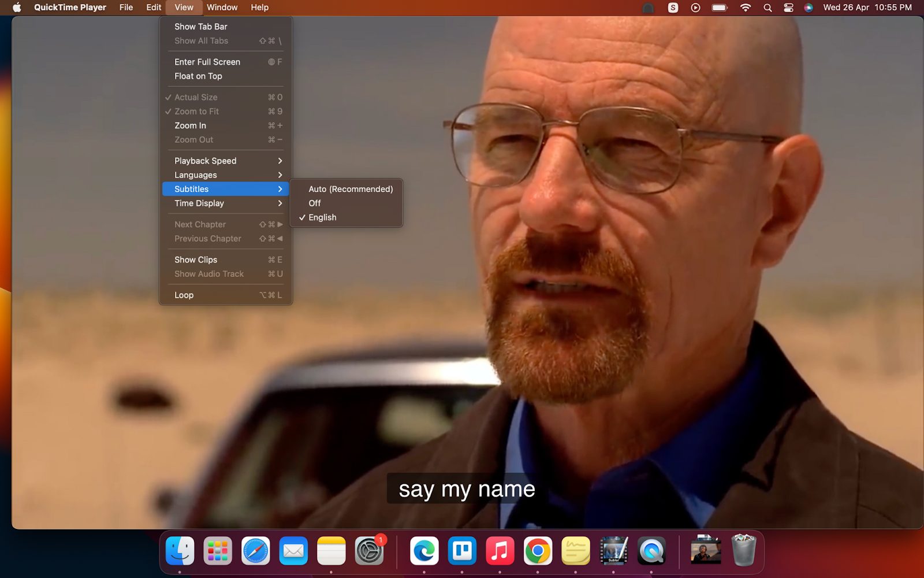Toggle Loop playback
The width and height of the screenshot is (924, 578).
226,295
